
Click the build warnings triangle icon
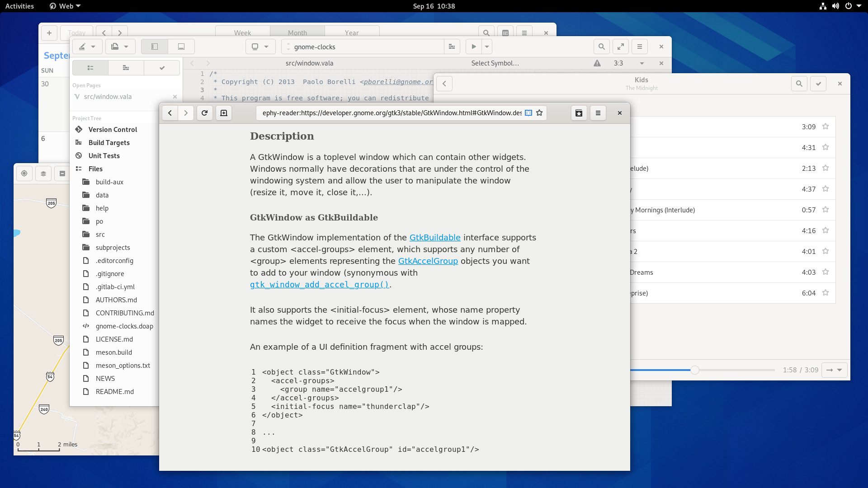[x=597, y=63]
